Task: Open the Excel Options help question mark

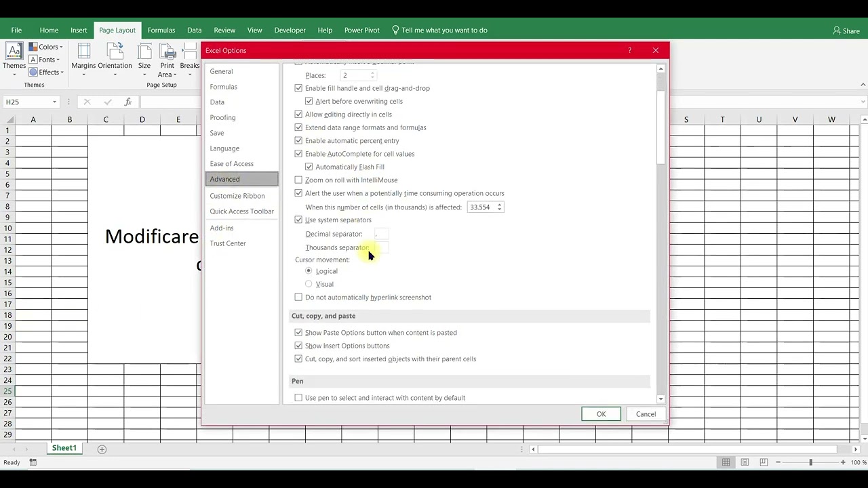Action: pyautogui.click(x=629, y=50)
